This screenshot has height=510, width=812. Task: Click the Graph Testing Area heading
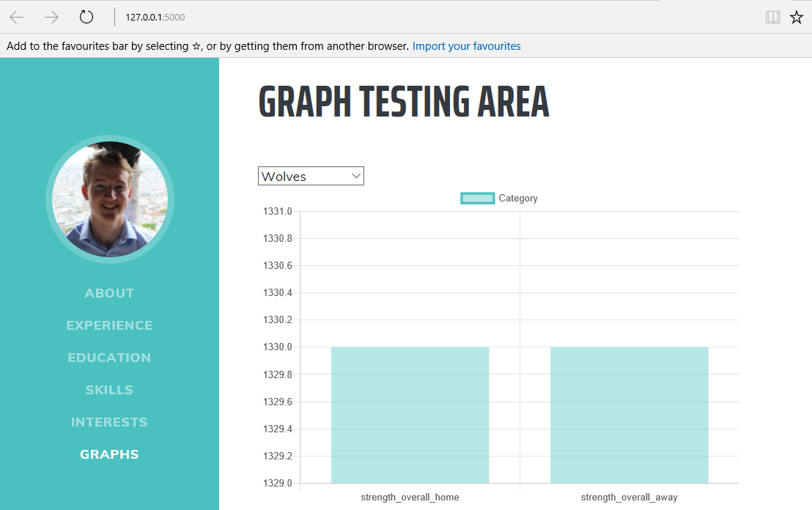pos(404,102)
